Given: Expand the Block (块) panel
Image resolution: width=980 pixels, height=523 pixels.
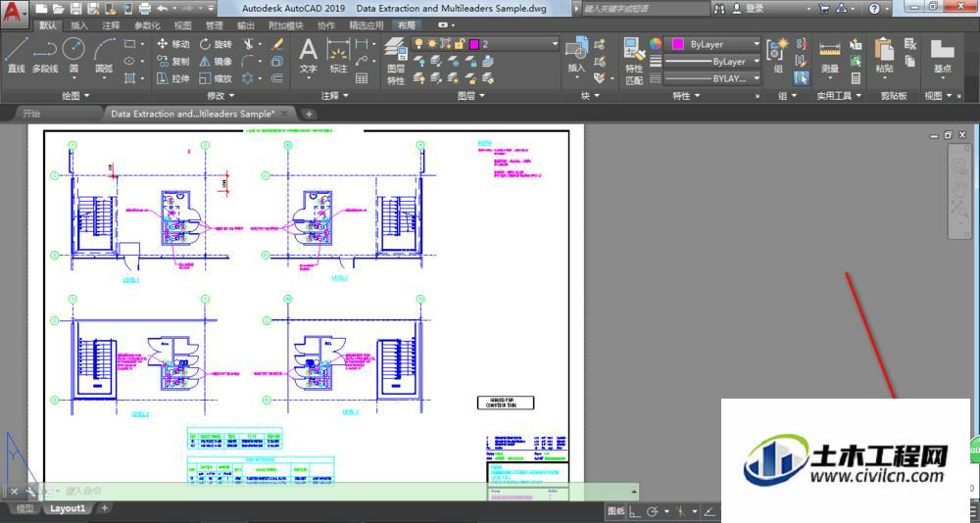Looking at the screenshot, I should (591, 96).
